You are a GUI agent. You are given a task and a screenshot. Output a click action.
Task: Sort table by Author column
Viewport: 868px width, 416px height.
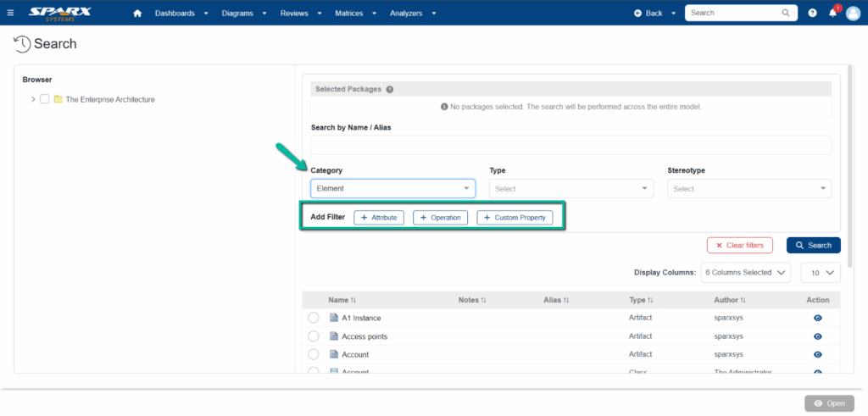click(730, 300)
